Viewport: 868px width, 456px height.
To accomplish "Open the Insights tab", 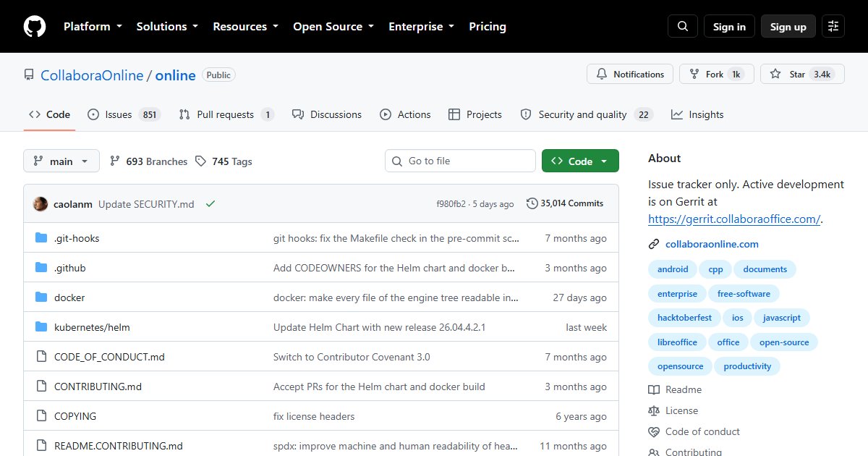I will coord(697,114).
